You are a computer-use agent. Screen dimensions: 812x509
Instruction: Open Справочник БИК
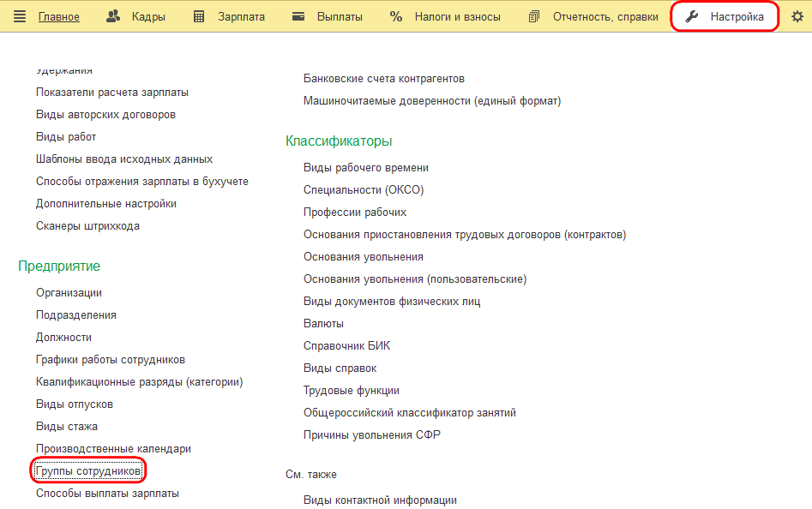[x=347, y=345]
